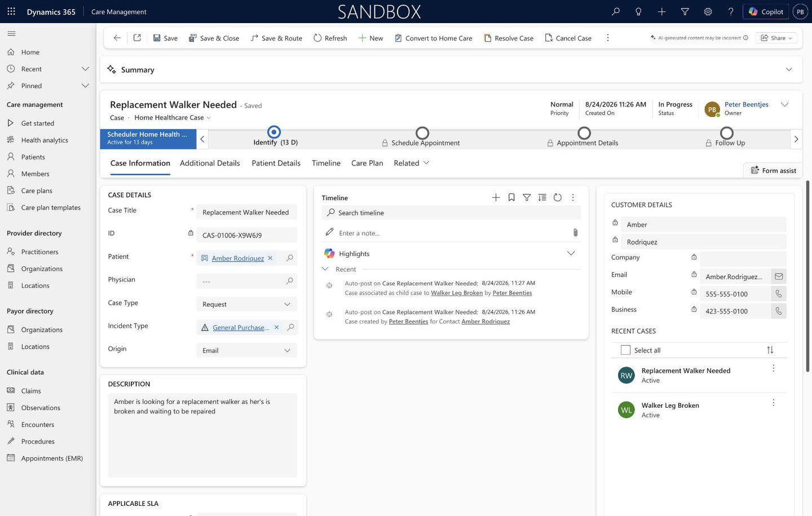Click the Search timeline field
The width and height of the screenshot is (812, 516).
pyautogui.click(x=451, y=213)
